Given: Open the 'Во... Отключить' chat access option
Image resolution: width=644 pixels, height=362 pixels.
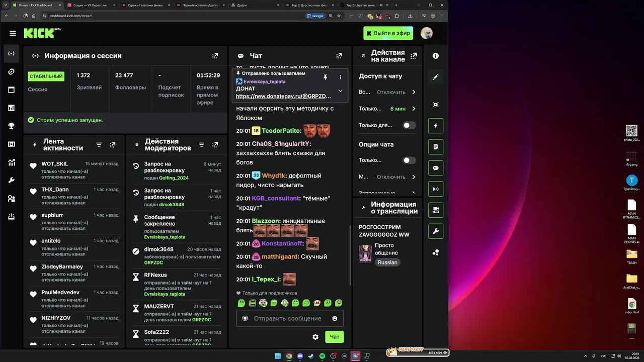Looking at the screenshot, I should coord(387,92).
